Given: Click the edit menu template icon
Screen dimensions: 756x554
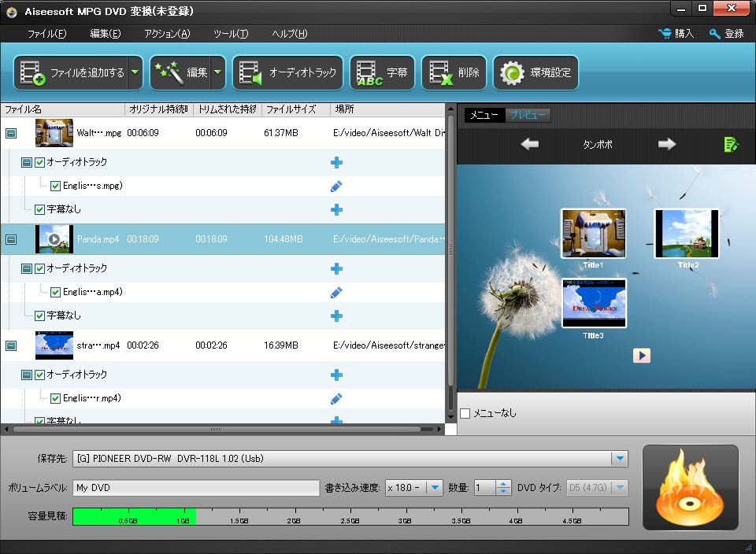Looking at the screenshot, I should pyautogui.click(x=731, y=144).
